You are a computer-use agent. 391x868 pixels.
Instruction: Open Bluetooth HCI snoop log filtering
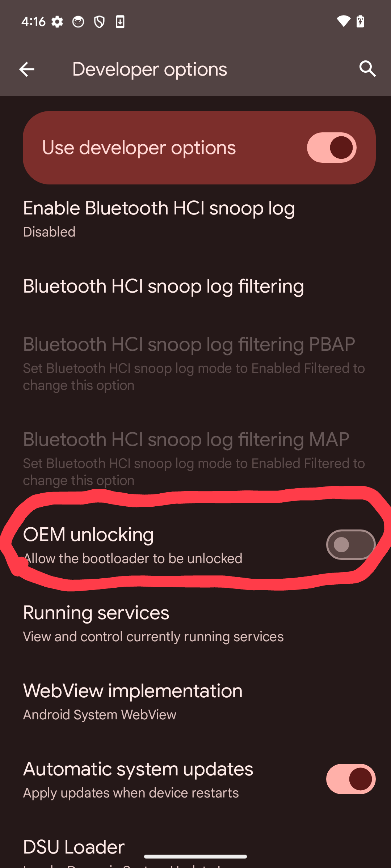point(195,286)
